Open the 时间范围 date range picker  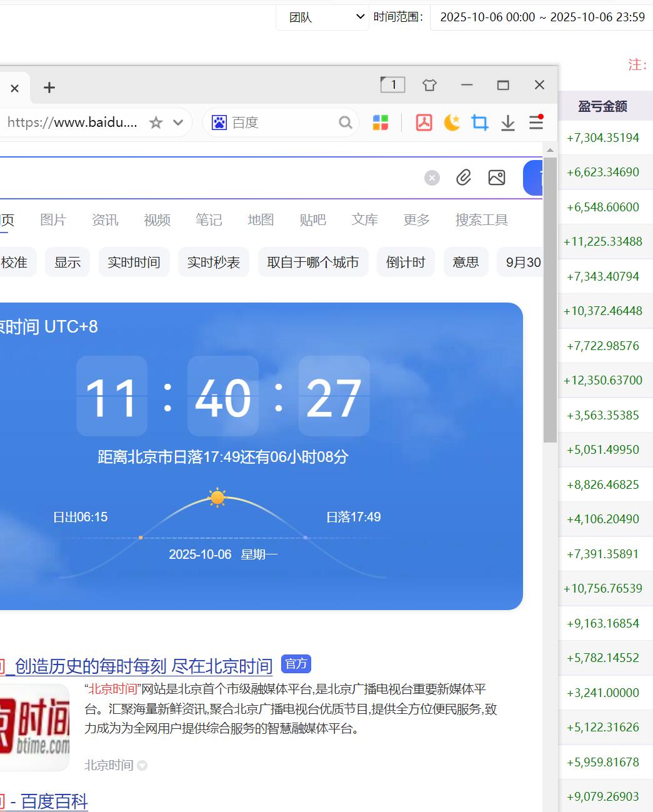tap(542, 18)
